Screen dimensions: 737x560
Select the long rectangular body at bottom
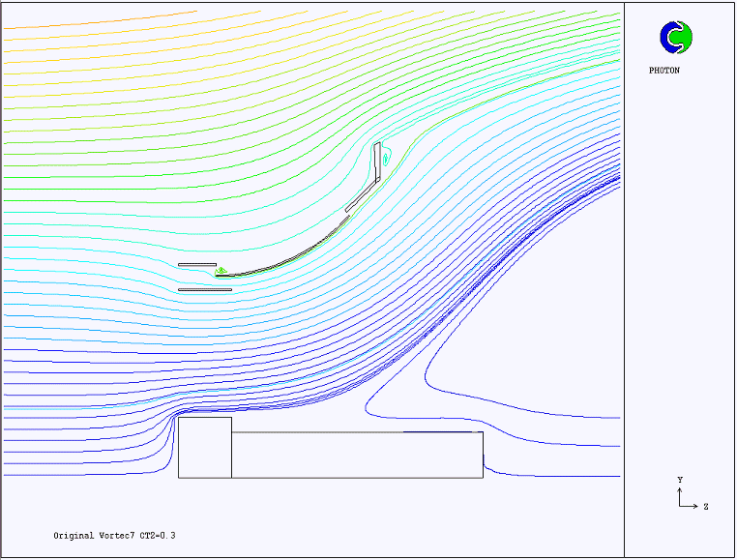[357, 455]
